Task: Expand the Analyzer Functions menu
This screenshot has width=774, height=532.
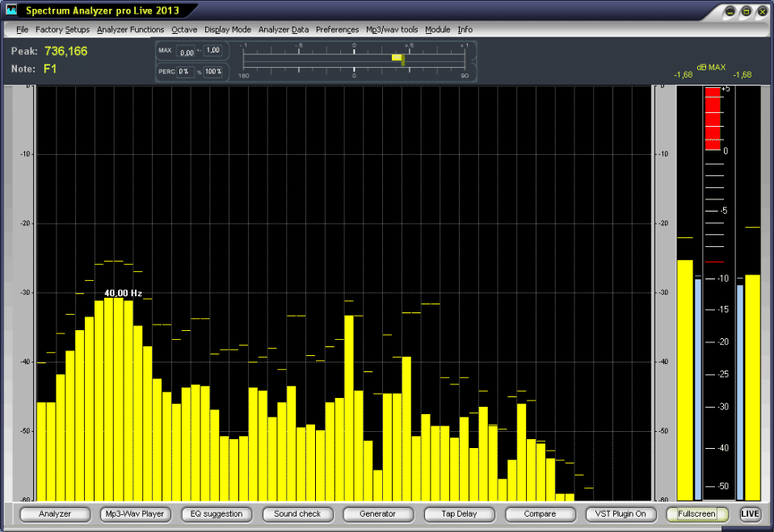Action: pyautogui.click(x=130, y=30)
